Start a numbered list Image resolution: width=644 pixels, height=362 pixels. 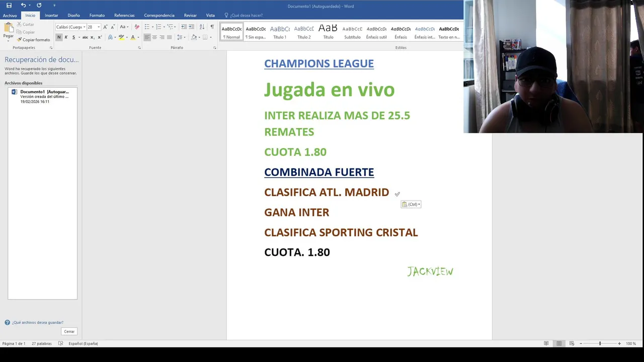[158, 27]
